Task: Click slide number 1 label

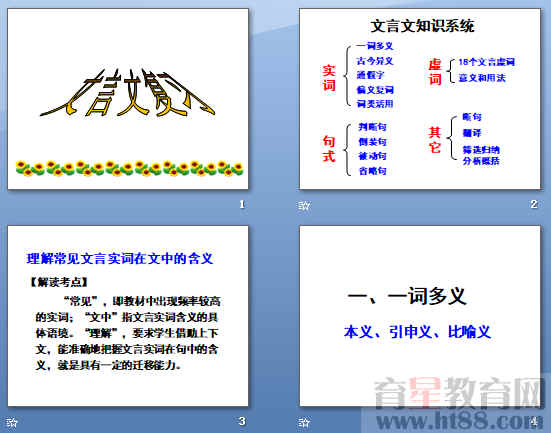Action: click(242, 204)
